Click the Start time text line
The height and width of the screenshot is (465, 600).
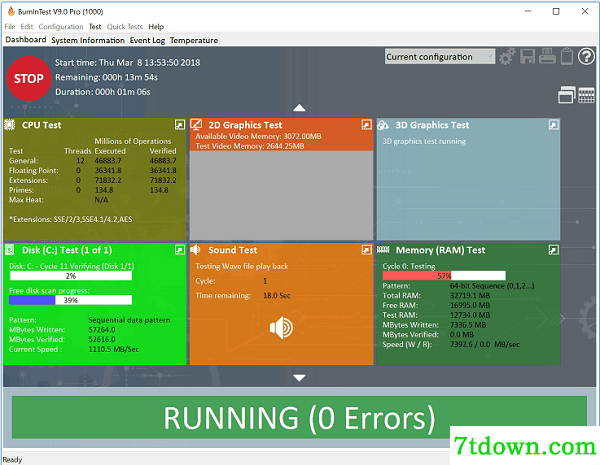127,63
